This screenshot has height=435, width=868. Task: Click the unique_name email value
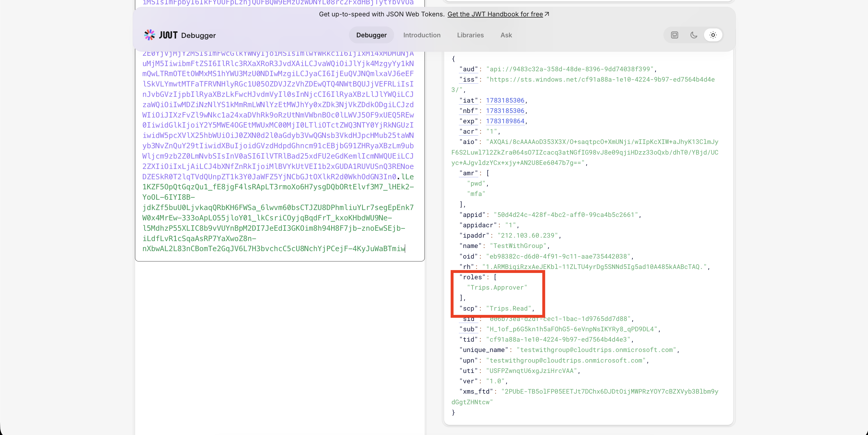[596, 350]
